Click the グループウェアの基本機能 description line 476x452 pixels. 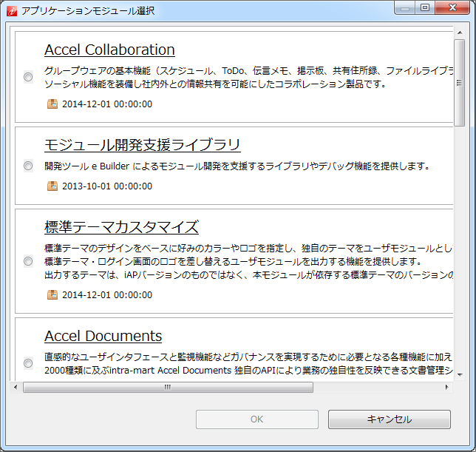pyautogui.click(x=248, y=71)
